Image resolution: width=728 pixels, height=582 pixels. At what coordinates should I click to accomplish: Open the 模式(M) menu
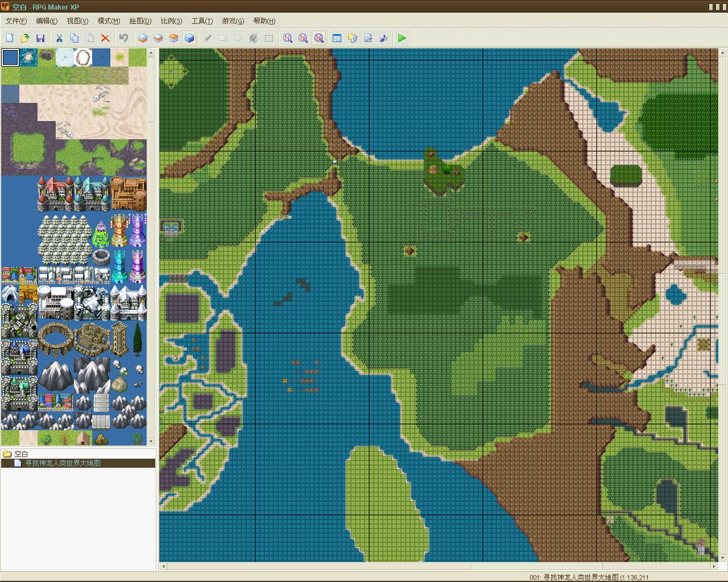(x=109, y=21)
